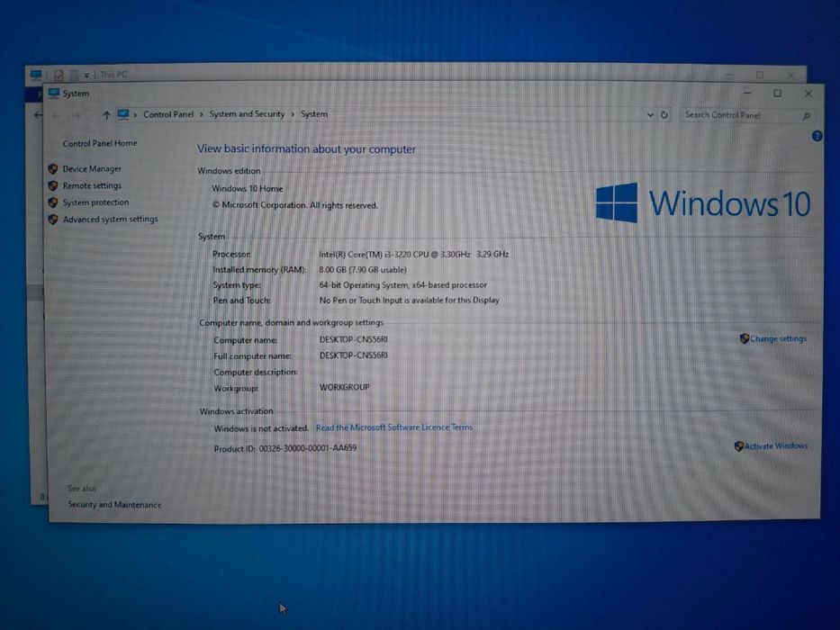Select System and Security breadcrumb

click(x=247, y=114)
